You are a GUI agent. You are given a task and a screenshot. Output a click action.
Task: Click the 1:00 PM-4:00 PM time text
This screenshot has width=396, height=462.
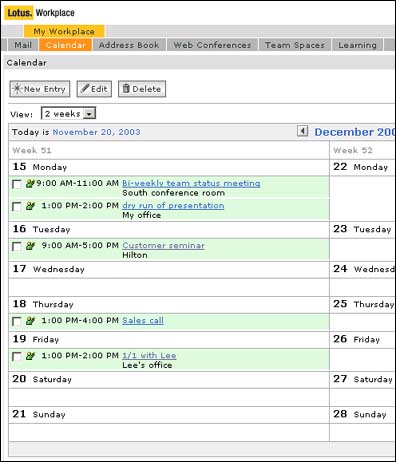[80, 321]
